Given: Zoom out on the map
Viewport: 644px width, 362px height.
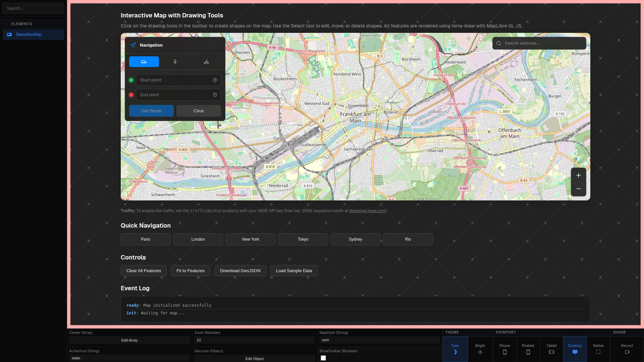Looking at the screenshot, I should (x=579, y=189).
